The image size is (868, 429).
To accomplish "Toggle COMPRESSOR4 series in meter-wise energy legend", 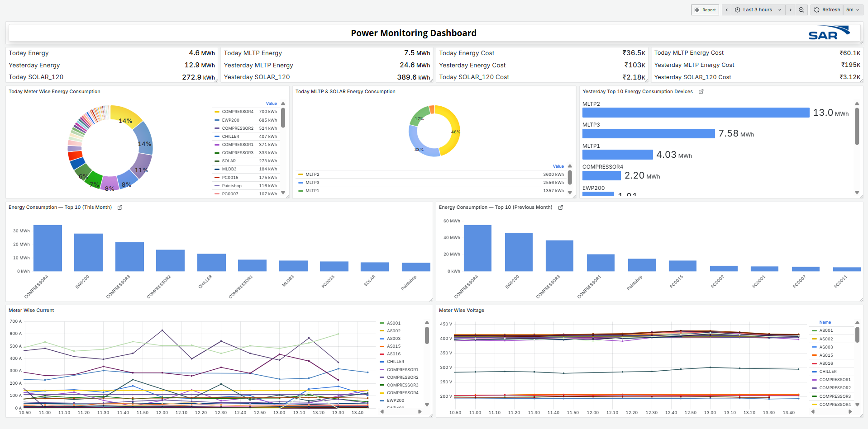I will pyautogui.click(x=237, y=112).
